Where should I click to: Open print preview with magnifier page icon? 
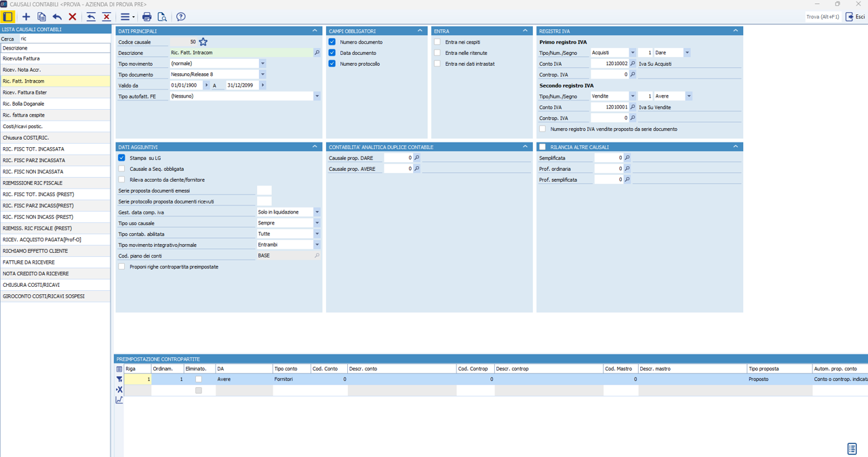click(162, 17)
